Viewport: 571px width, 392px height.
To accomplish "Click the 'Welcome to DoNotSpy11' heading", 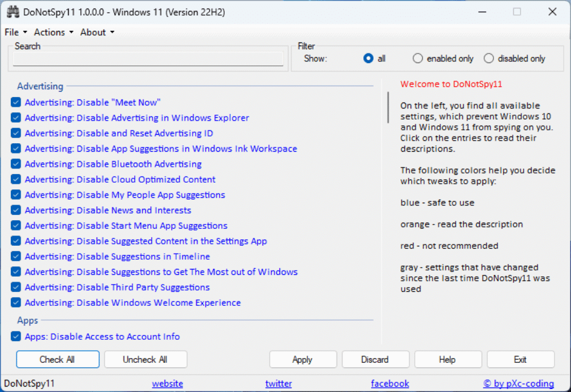I will (x=451, y=84).
